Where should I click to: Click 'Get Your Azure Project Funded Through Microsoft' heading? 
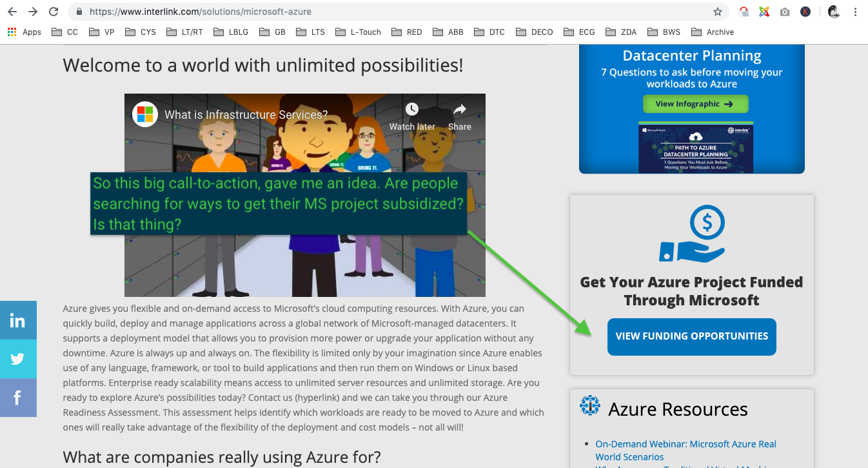coord(691,291)
